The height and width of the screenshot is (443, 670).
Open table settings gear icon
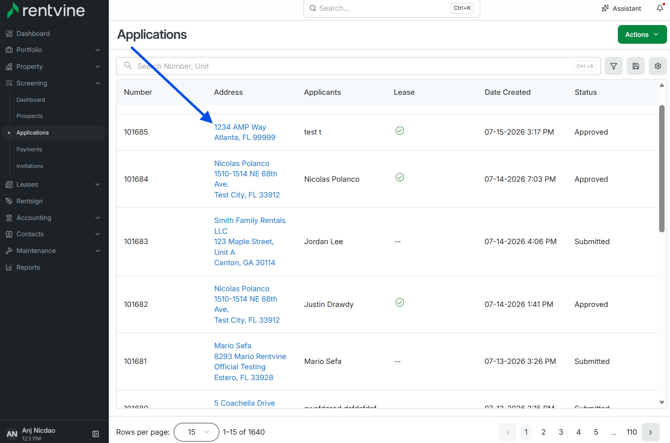(658, 66)
